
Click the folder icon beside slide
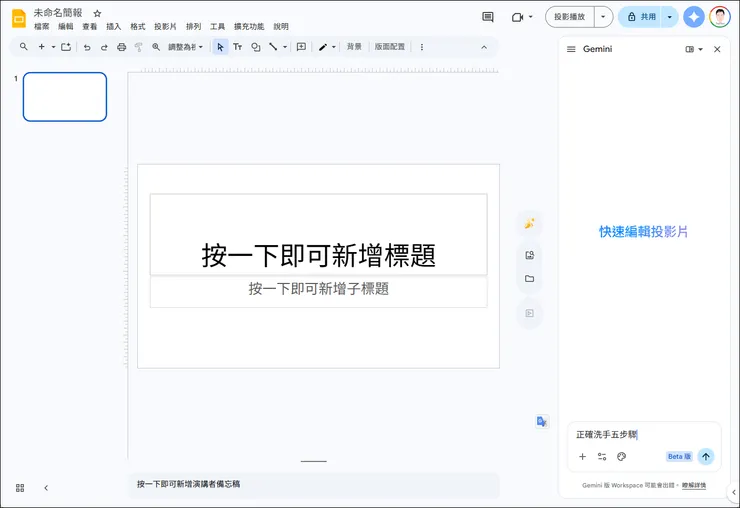(x=530, y=279)
